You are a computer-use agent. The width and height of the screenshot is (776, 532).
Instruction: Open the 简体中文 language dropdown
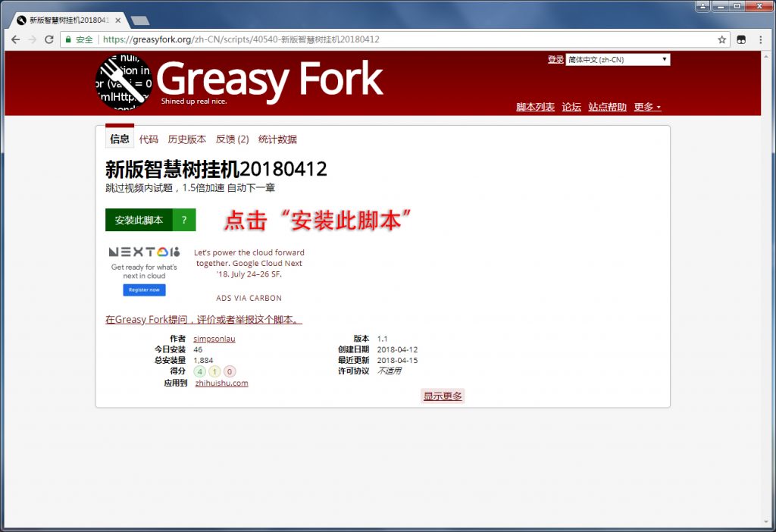[x=617, y=60]
